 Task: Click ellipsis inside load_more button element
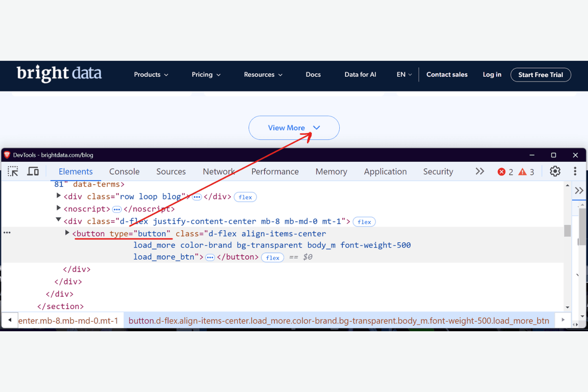(x=210, y=257)
